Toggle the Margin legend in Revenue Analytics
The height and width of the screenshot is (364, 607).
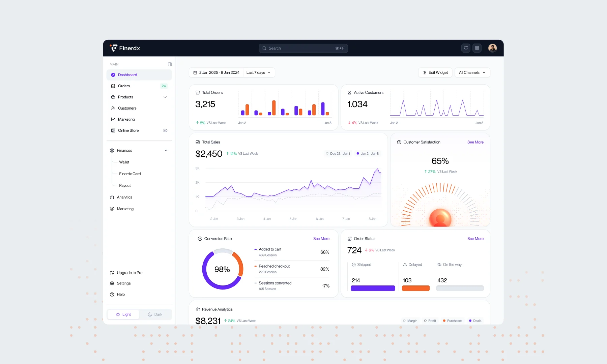pyautogui.click(x=410, y=321)
